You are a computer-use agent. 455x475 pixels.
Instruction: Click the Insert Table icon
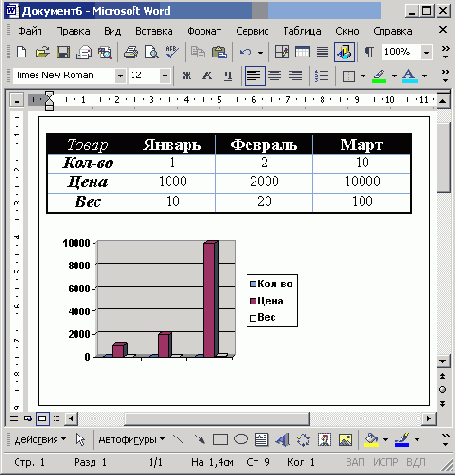[302, 52]
